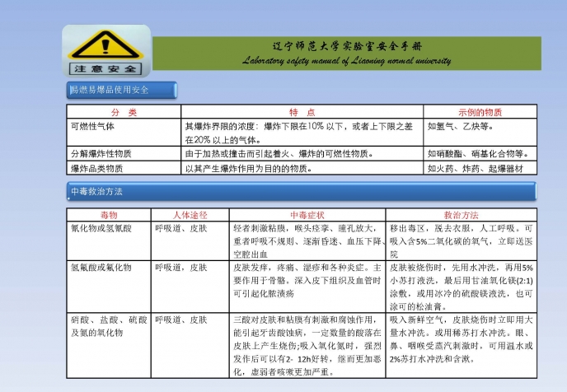Viewport: 567px width, 392px height.
Task: Select the 中毒救治方法 section header
Action: pyautogui.click(x=97, y=191)
